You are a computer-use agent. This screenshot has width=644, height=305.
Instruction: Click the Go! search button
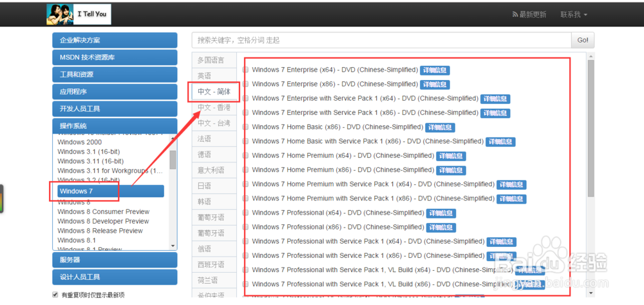click(583, 40)
